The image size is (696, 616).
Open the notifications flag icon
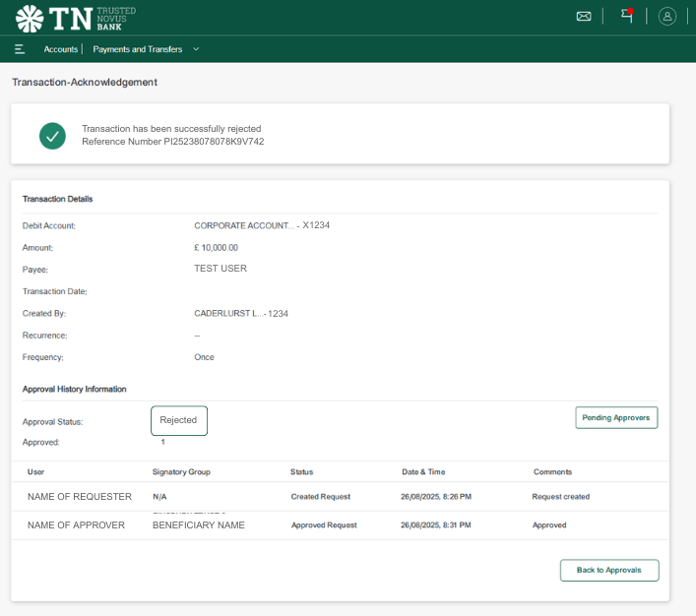point(626,16)
